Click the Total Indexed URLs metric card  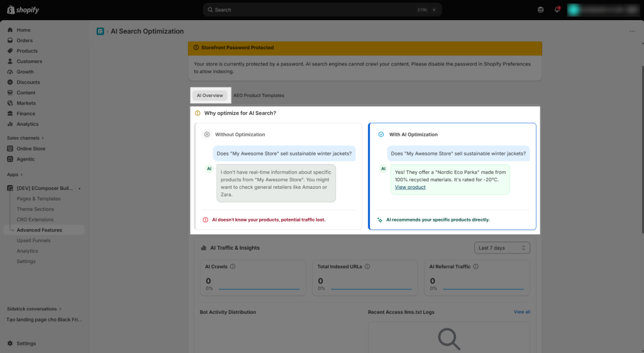point(365,277)
